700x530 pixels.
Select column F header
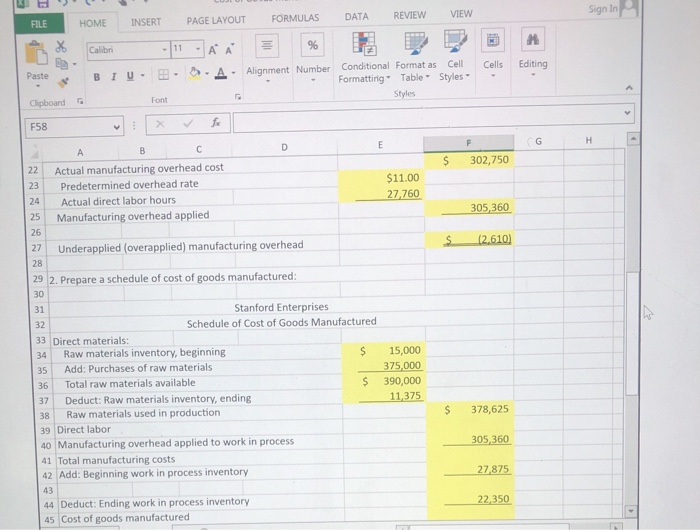click(468, 143)
